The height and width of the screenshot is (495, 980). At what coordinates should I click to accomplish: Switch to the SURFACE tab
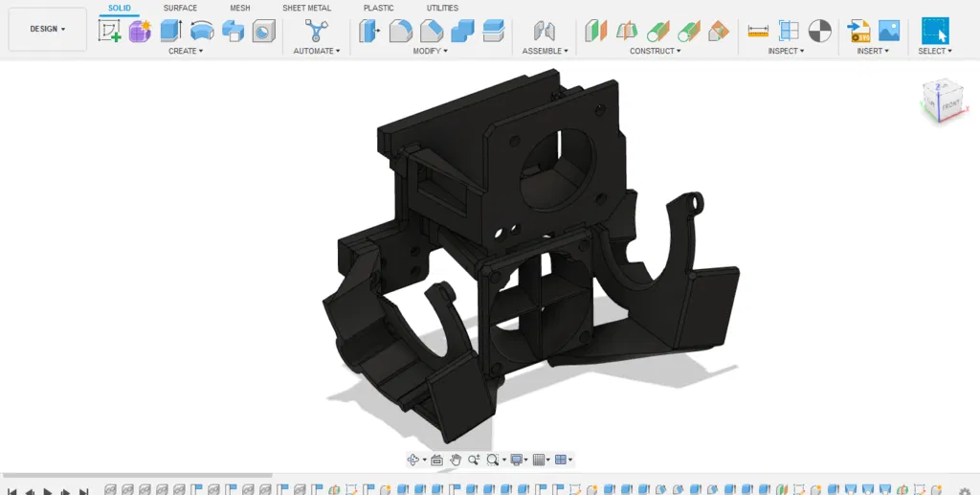[x=180, y=8]
